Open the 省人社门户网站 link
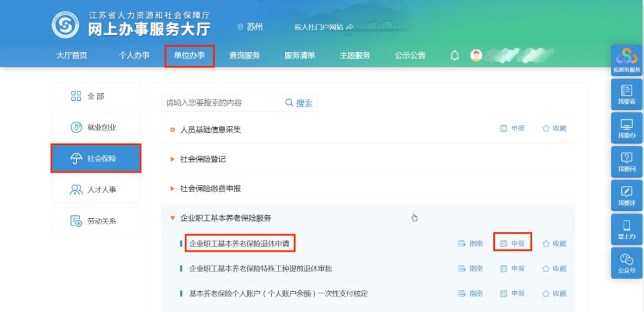Viewport: 644px width, 312px height. 324,27
